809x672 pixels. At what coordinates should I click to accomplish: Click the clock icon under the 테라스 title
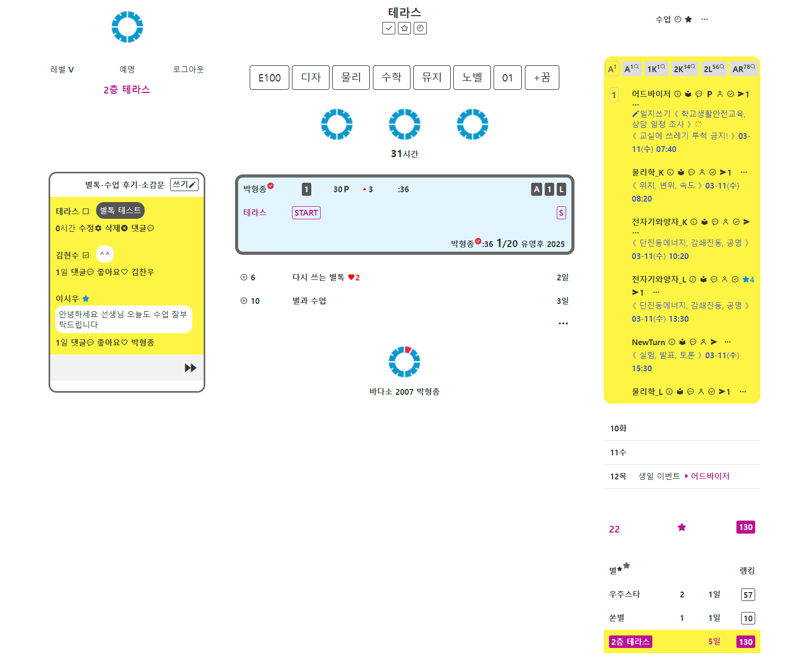coord(420,28)
